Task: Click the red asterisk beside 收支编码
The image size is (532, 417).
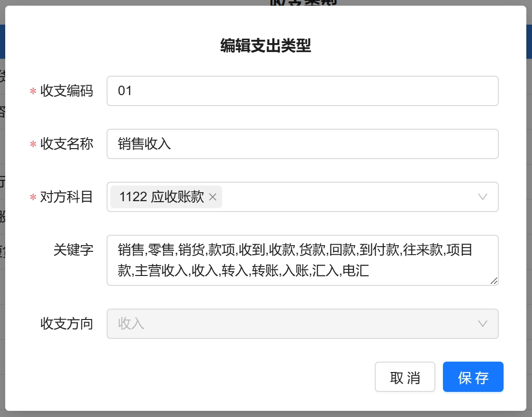Action: (33, 92)
